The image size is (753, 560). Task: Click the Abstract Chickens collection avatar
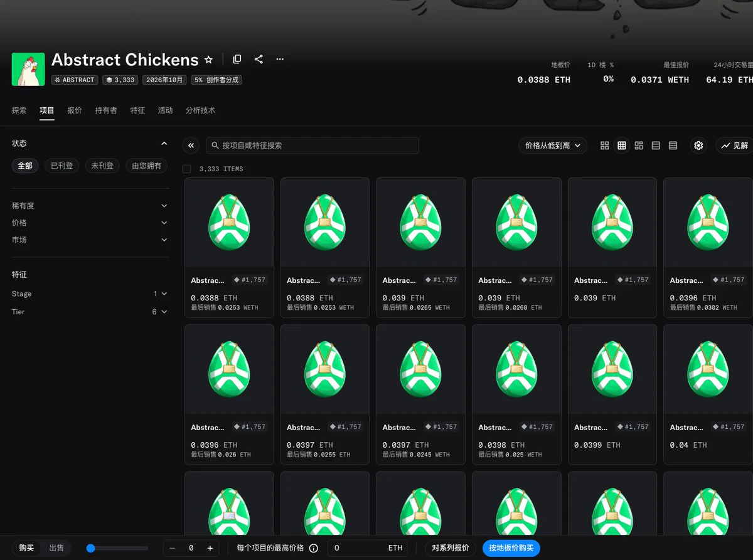click(x=28, y=69)
